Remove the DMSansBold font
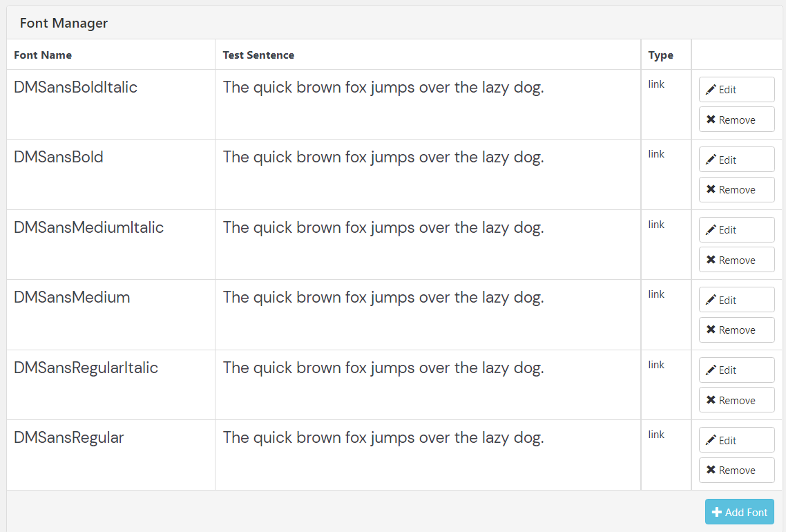Image resolution: width=786 pixels, height=532 pixels. pos(736,189)
